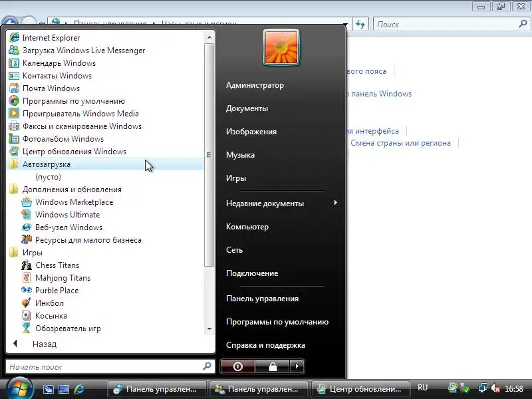Viewport: 532px width, 399px height.
Task: Open Сеть from start menu
Action: (234, 250)
